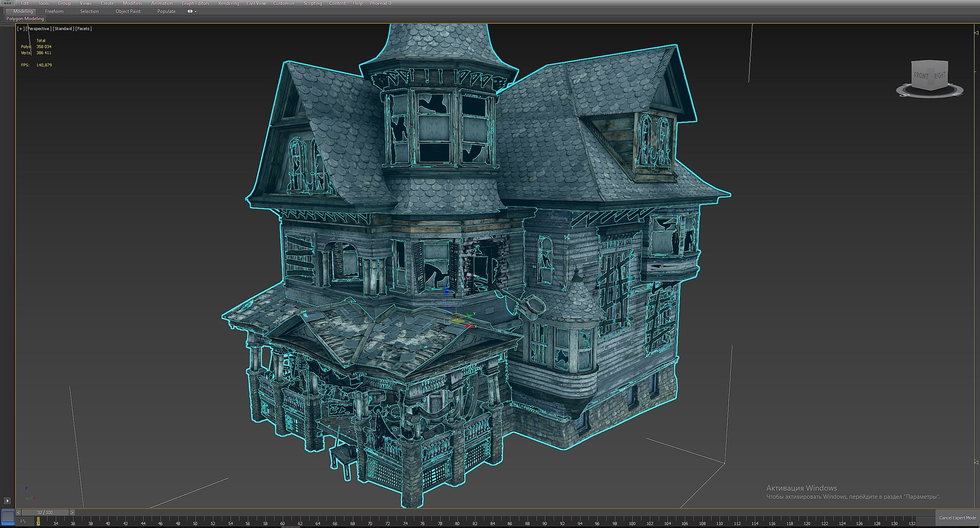
Task: Open the Civil View menu
Action: pos(256,3)
